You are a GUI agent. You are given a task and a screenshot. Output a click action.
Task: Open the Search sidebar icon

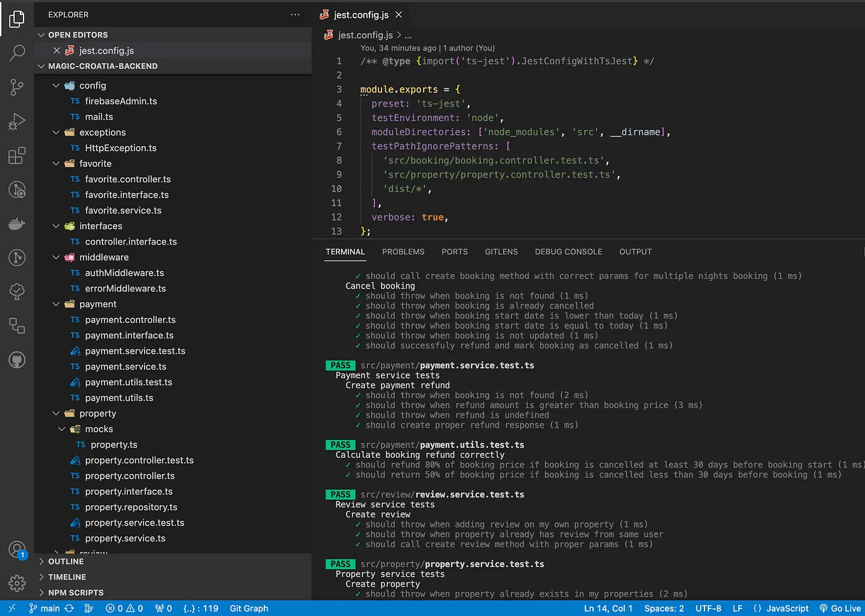click(x=17, y=53)
